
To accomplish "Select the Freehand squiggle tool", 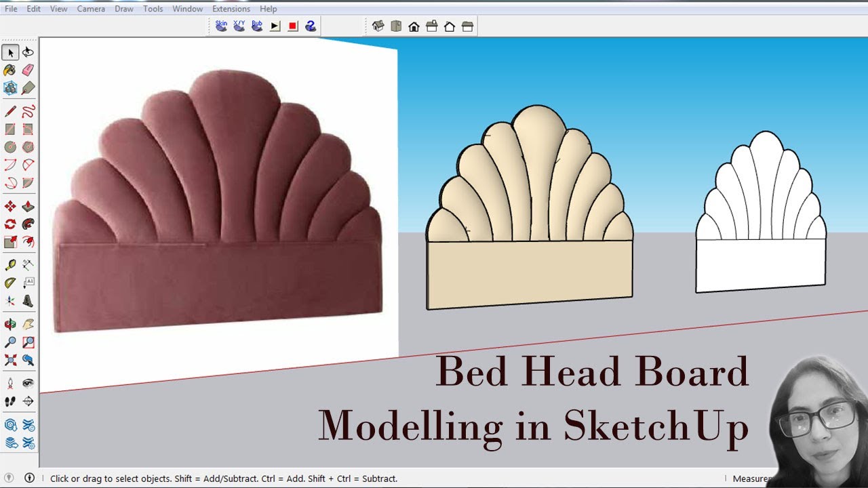I will coord(28,111).
